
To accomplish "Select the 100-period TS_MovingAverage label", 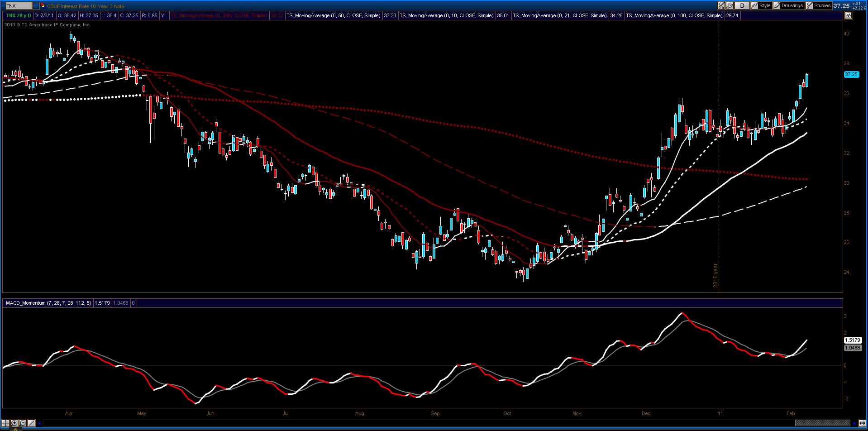I will tap(674, 15).
